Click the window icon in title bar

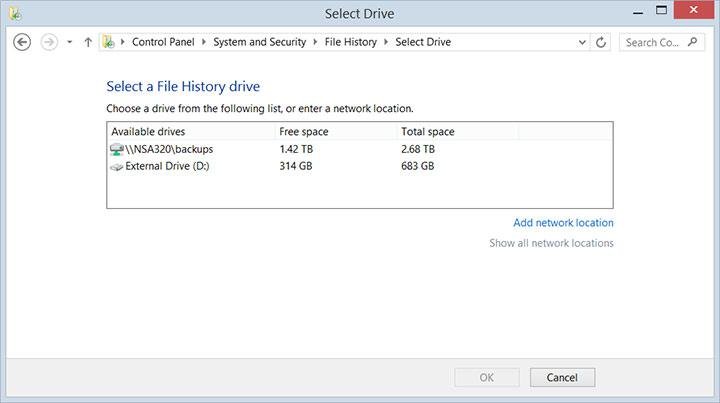point(12,12)
